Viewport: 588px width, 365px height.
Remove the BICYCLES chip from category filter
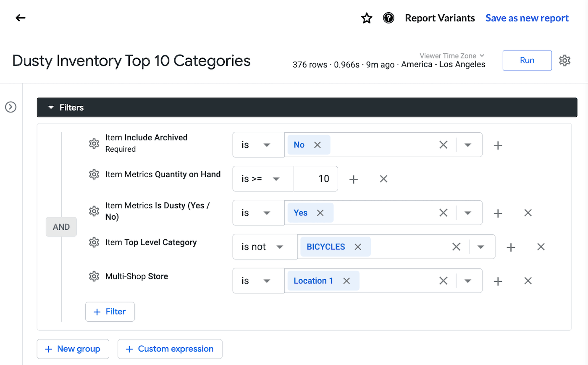[x=358, y=247]
